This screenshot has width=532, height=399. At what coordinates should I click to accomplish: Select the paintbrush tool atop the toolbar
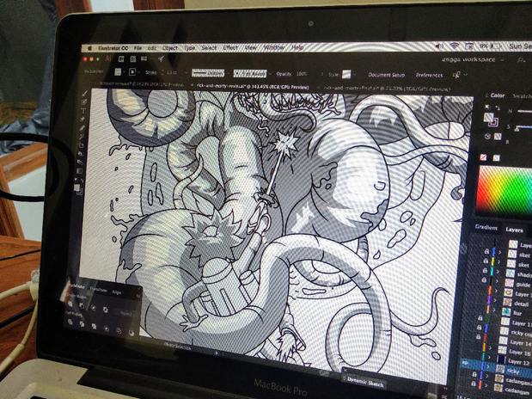(x=84, y=94)
